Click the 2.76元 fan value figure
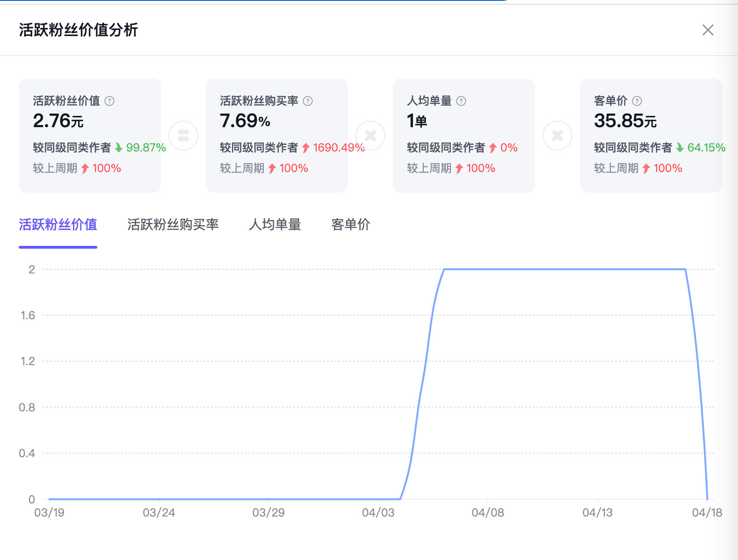Screen dimensions: 738x560 [58, 121]
